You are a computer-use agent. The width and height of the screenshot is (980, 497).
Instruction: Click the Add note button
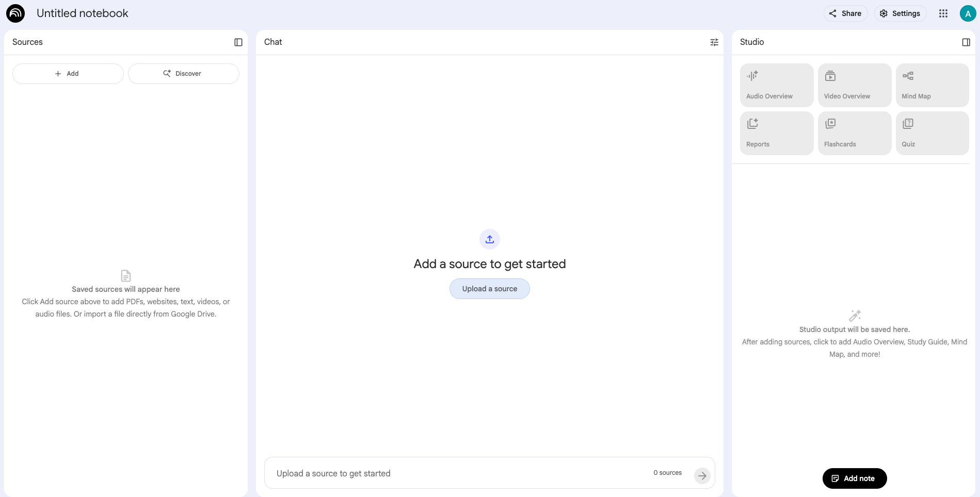tap(854, 478)
